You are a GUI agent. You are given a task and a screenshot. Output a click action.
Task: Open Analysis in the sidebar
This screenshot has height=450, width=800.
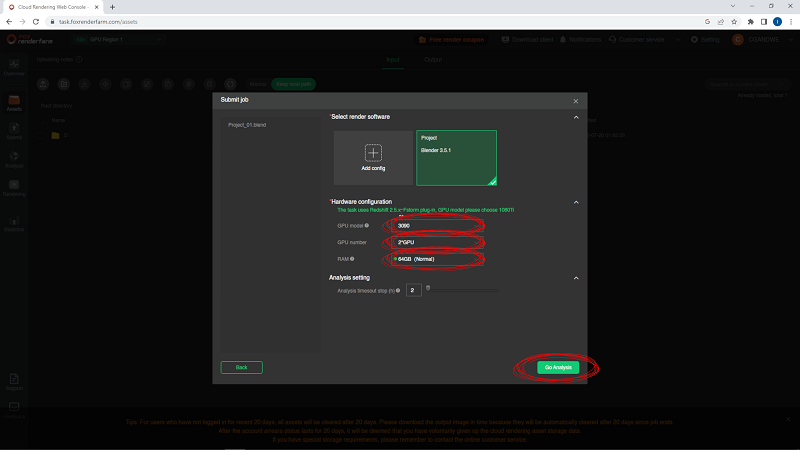pos(14,160)
